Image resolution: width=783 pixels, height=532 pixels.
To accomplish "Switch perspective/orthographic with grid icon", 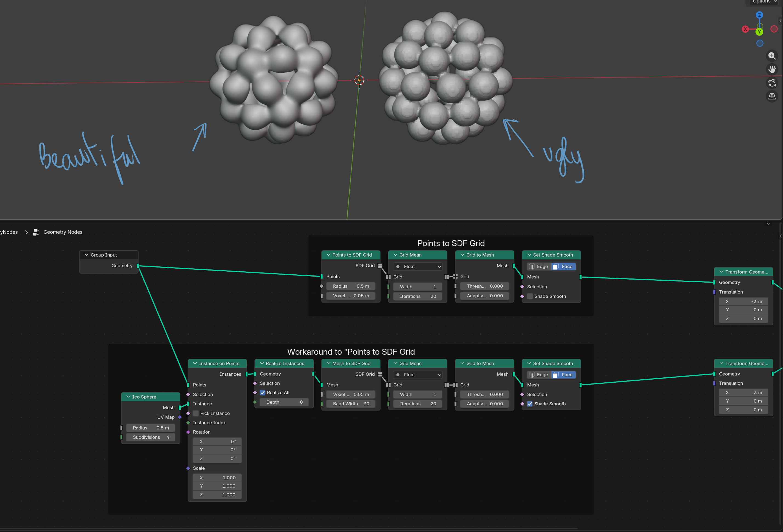I will pyautogui.click(x=771, y=96).
